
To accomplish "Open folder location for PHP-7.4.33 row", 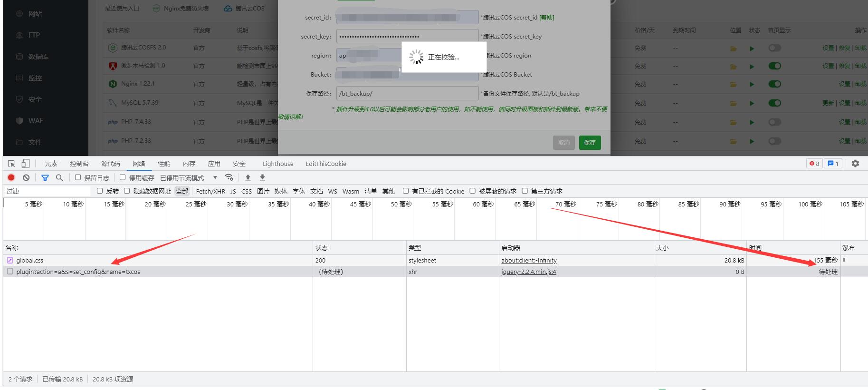I will [734, 123].
